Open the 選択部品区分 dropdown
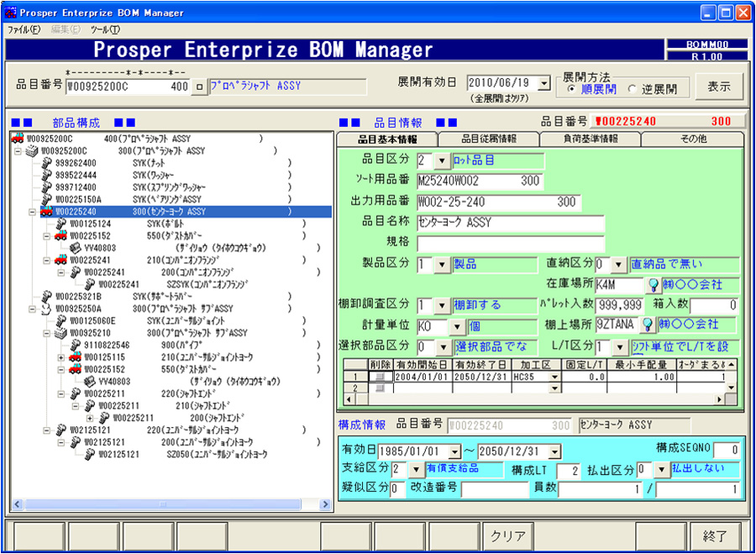Viewport: 756px width, 554px height. [x=441, y=347]
